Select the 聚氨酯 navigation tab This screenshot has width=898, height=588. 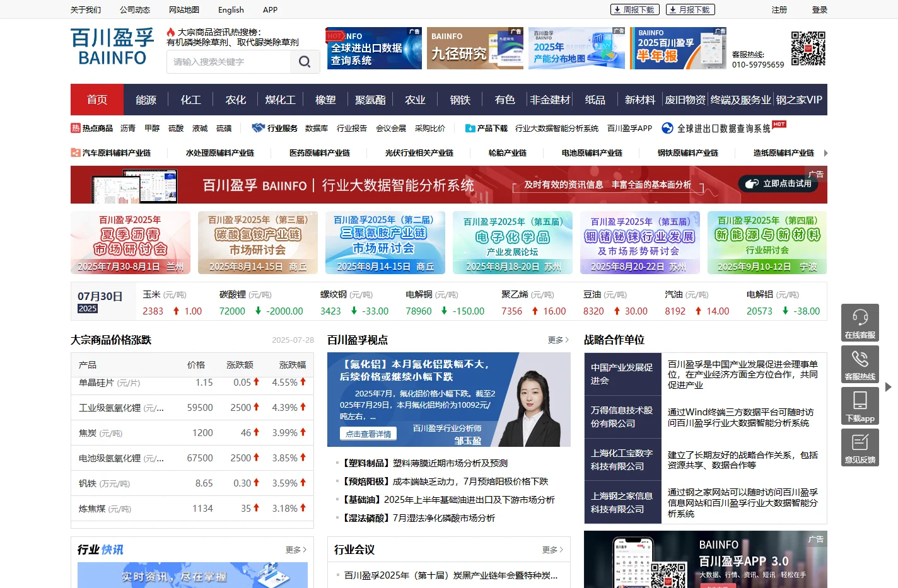370,100
